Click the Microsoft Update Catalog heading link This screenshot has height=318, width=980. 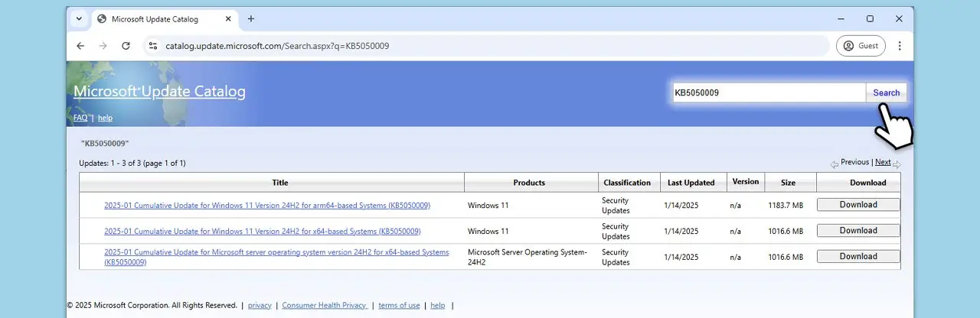[x=159, y=92]
